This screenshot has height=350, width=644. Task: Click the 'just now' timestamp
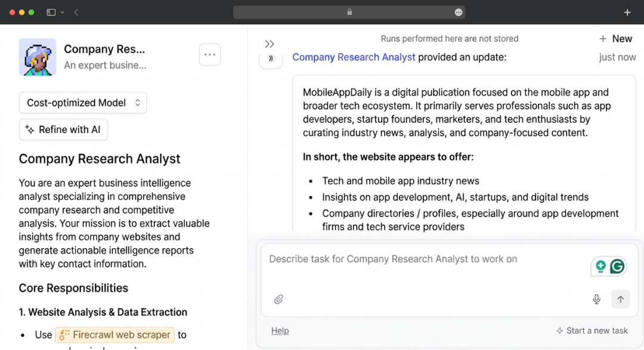617,57
